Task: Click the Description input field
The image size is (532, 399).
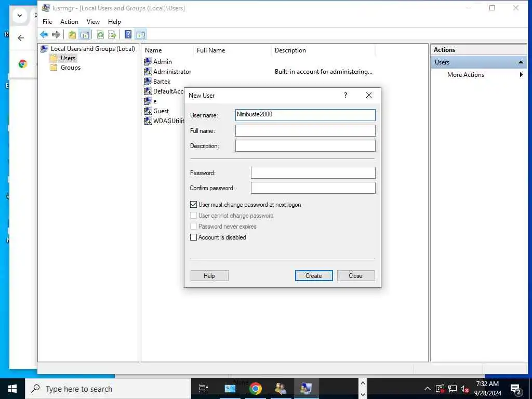Action: click(305, 146)
